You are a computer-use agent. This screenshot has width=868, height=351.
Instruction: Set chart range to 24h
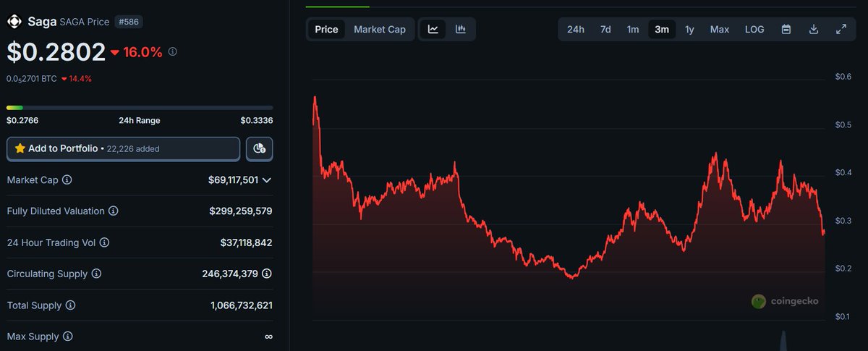click(x=576, y=30)
